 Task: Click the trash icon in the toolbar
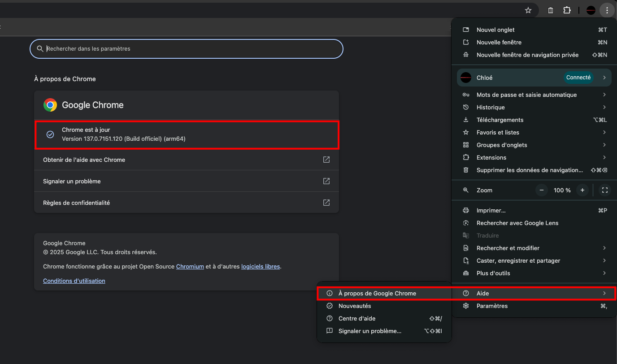coord(551,10)
